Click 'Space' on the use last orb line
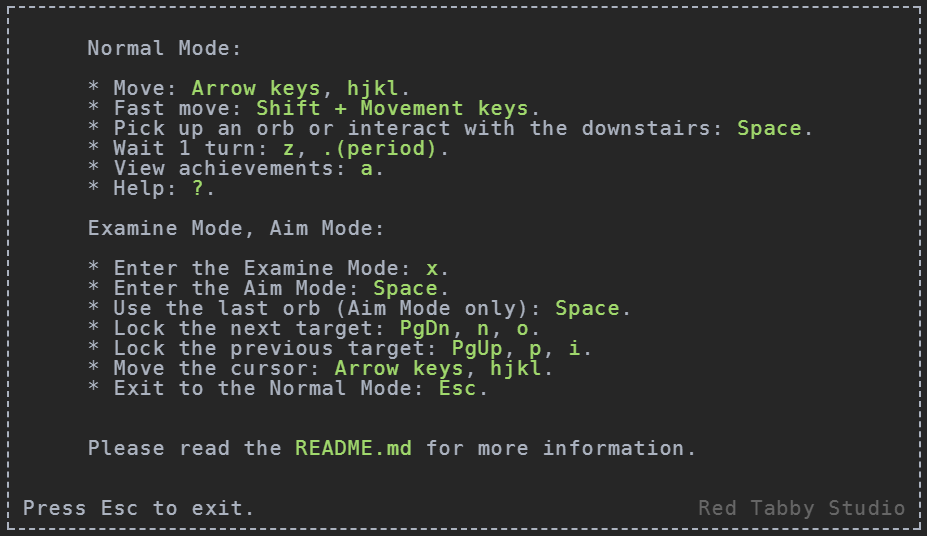 [587, 308]
